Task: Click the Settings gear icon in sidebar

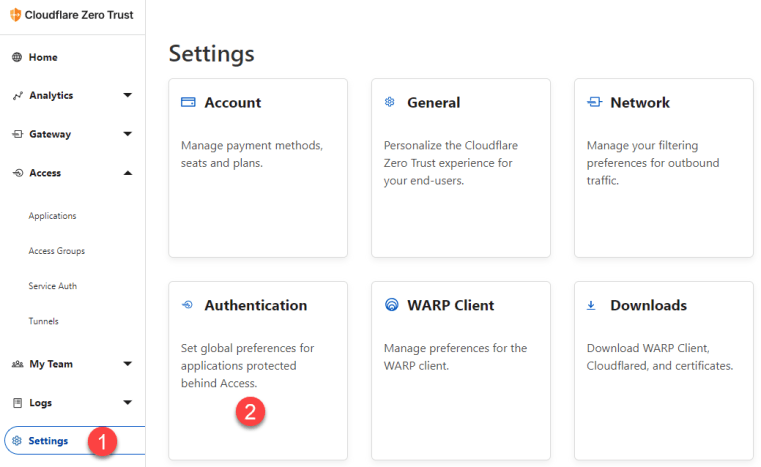Action: [x=17, y=441]
